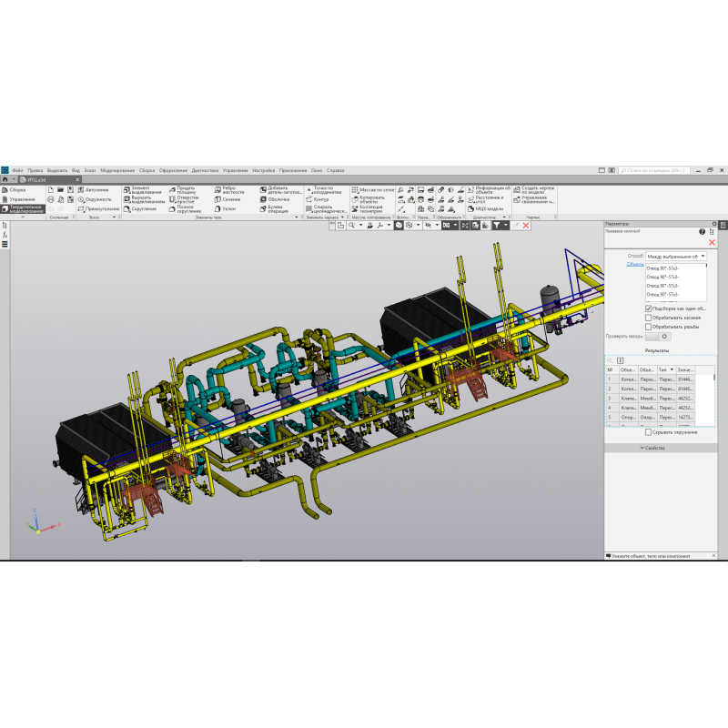Enable Обрабатывать касания checkbox
This screenshot has height=728, width=728.
pos(648,318)
